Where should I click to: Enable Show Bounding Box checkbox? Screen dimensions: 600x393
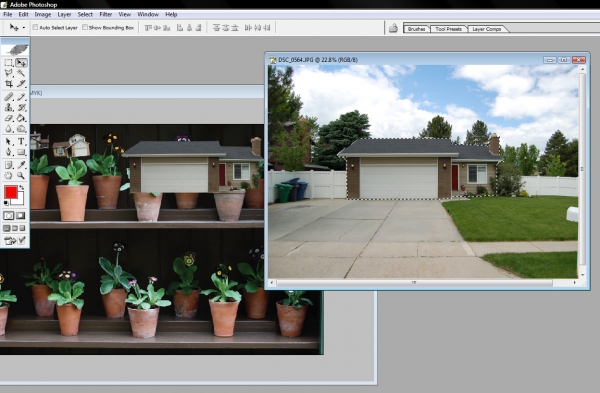[x=85, y=27]
